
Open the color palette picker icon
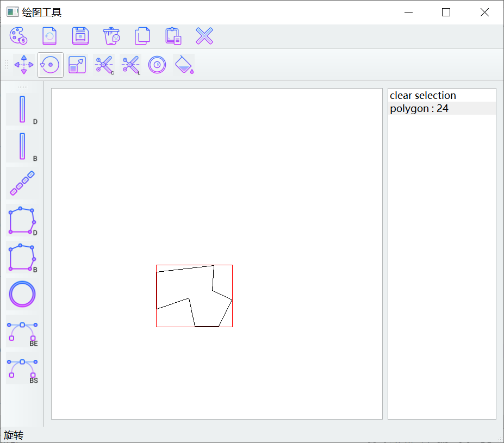tap(18, 36)
